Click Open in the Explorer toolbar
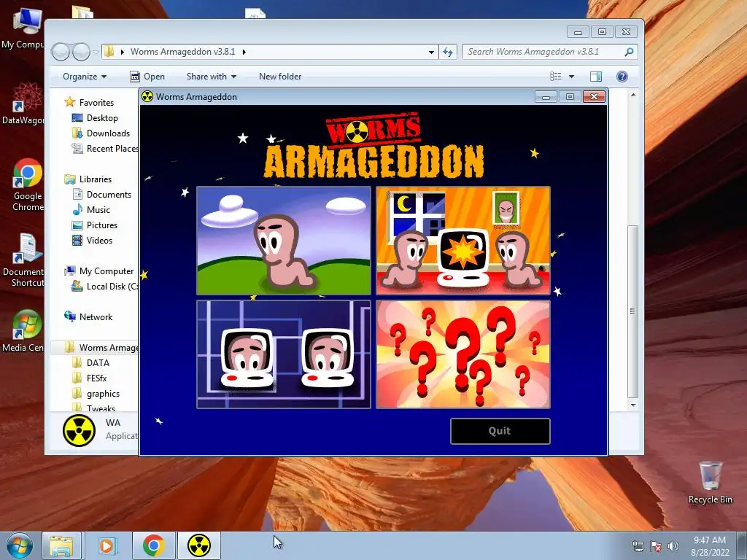The width and height of the screenshot is (747, 560). (x=147, y=76)
